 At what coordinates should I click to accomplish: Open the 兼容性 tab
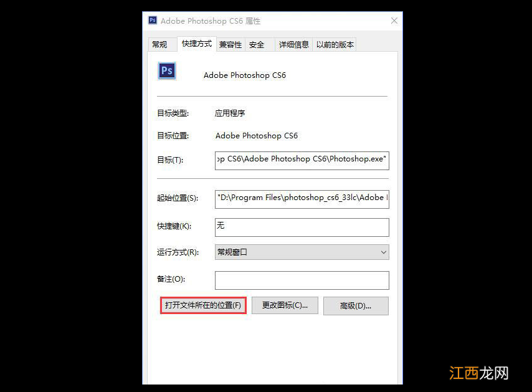(x=230, y=44)
